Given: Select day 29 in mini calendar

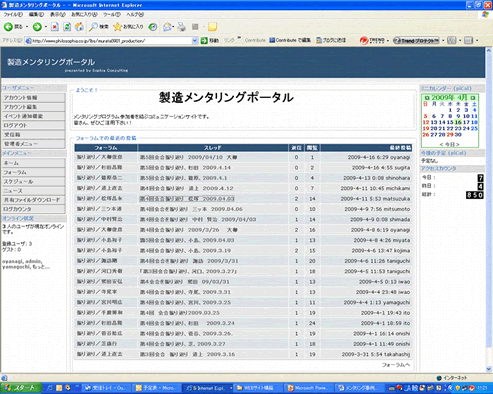Looking at the screenshot, I should (x=450, y=135).
